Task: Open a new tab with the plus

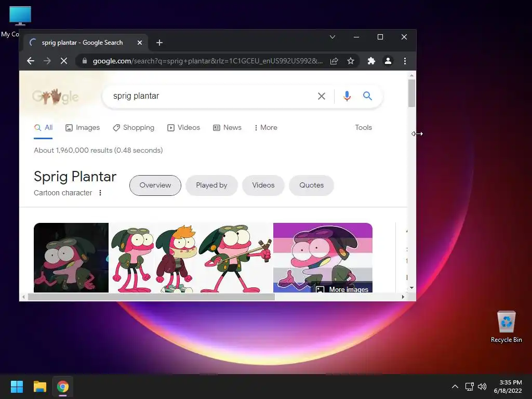Action: 159,43
